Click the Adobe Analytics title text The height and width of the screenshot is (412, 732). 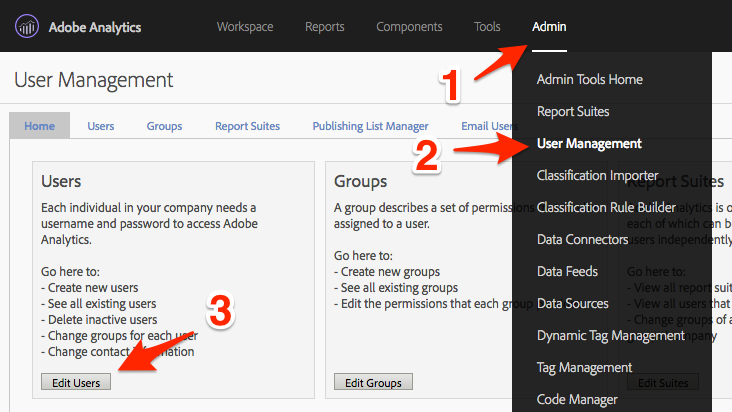point(95,27)
